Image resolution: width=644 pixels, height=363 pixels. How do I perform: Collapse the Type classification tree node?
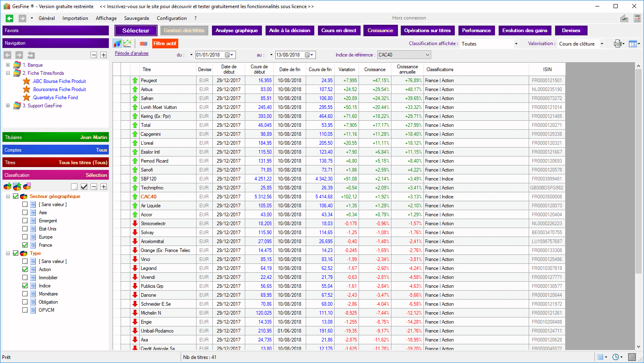pyautogui.click(x=8, y=253)
